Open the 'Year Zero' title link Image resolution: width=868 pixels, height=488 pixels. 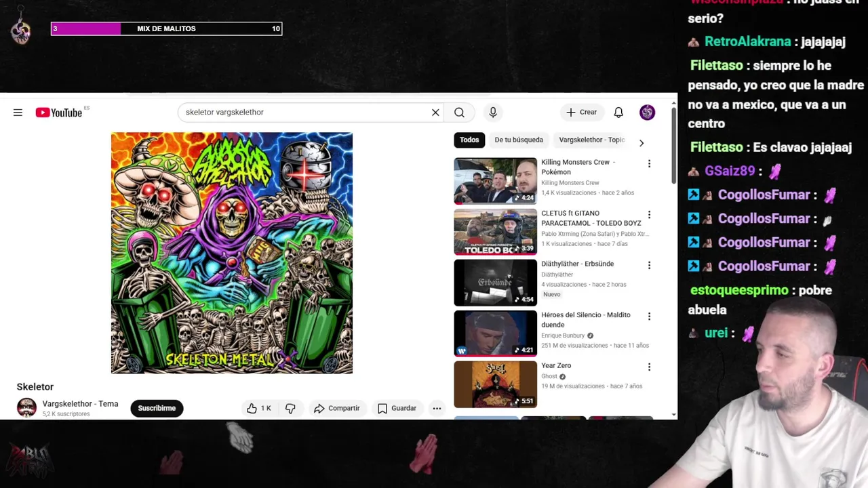pos(556,365)
